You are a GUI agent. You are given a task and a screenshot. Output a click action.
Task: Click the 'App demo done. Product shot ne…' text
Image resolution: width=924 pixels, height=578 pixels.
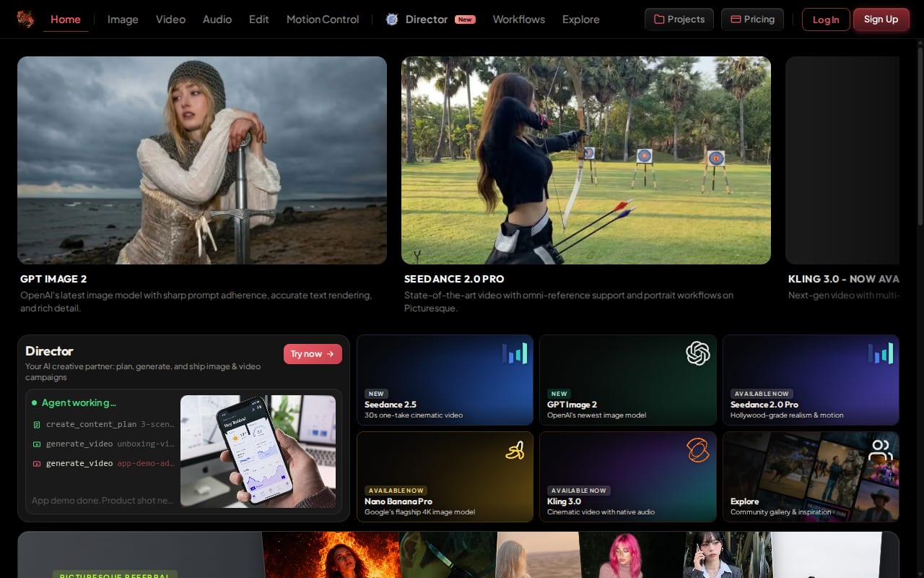(x=103, y=500)
